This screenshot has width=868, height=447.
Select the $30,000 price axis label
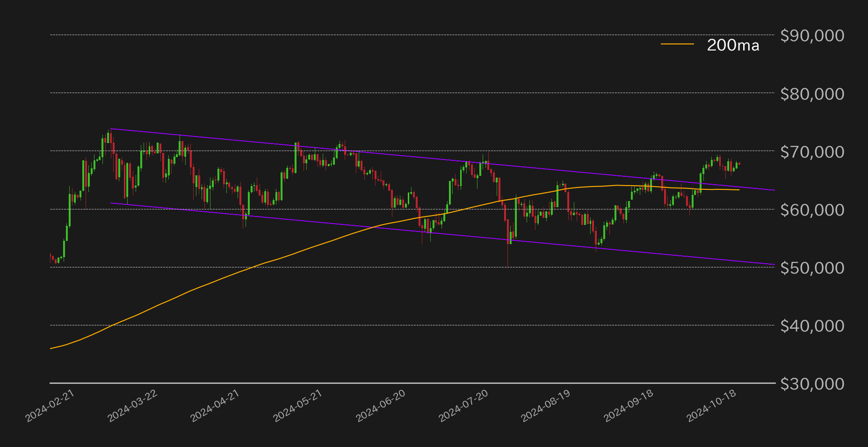coord(812,384)
